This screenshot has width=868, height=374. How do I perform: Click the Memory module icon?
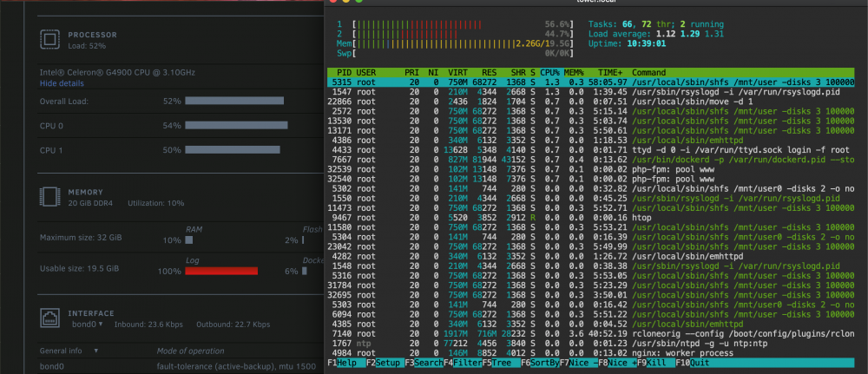point(49,197)
